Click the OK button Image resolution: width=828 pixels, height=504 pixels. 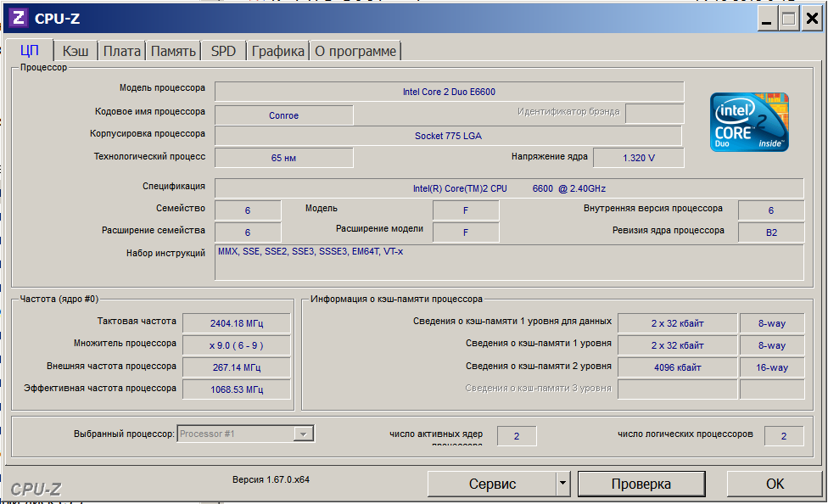point(775,484)
